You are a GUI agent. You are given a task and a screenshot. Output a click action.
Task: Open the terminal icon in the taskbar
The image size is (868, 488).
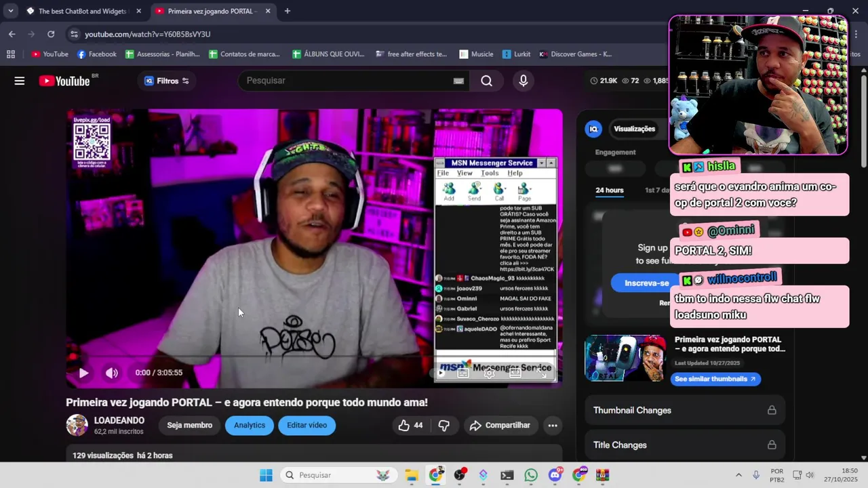(507, 475)
